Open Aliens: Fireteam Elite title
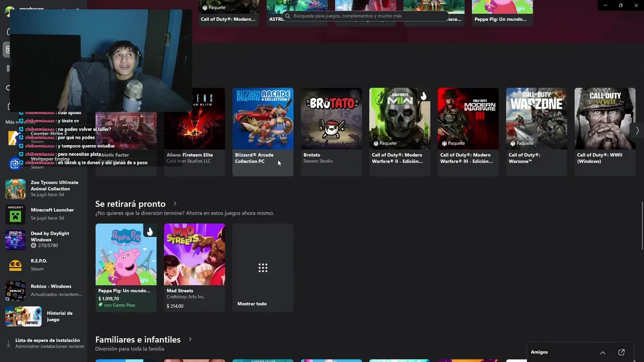This screenshot has width=644, height=362. pos(190,155)
